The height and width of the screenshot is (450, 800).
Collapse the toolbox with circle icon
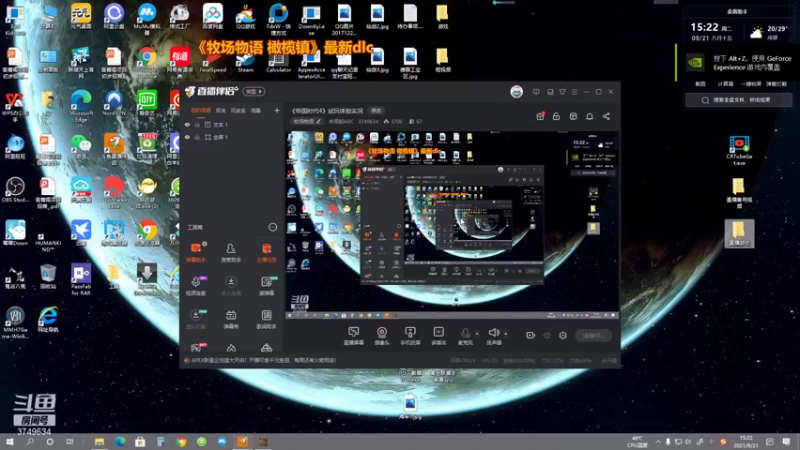click(273, 227)
